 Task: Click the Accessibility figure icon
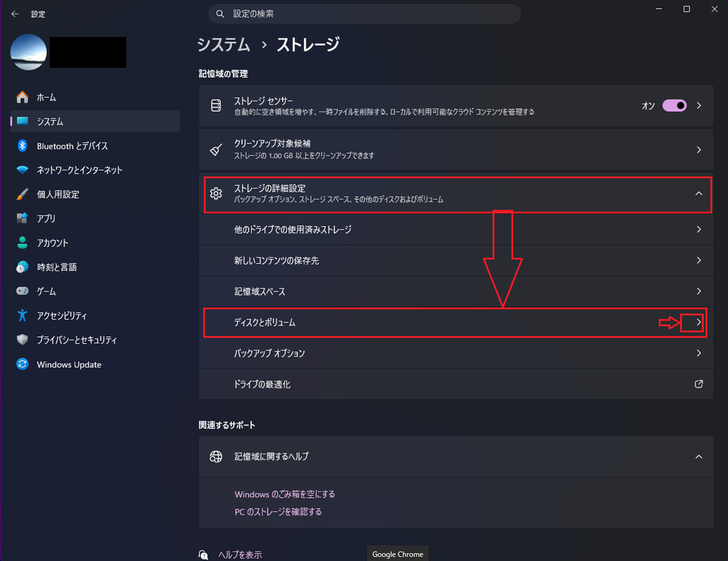coord(22,315)
